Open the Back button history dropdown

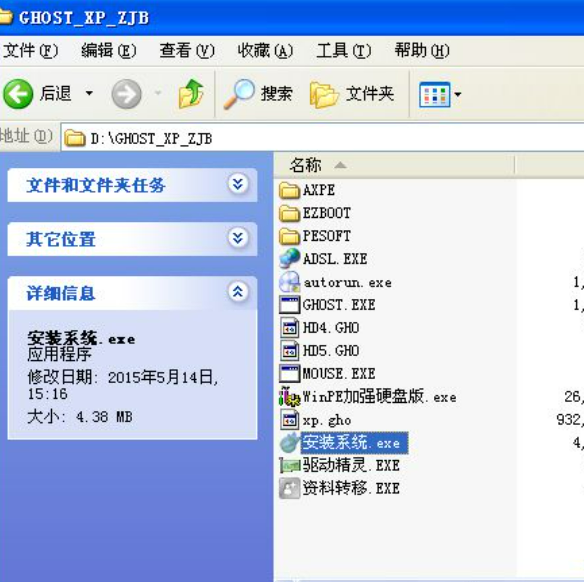pos(89,93)
